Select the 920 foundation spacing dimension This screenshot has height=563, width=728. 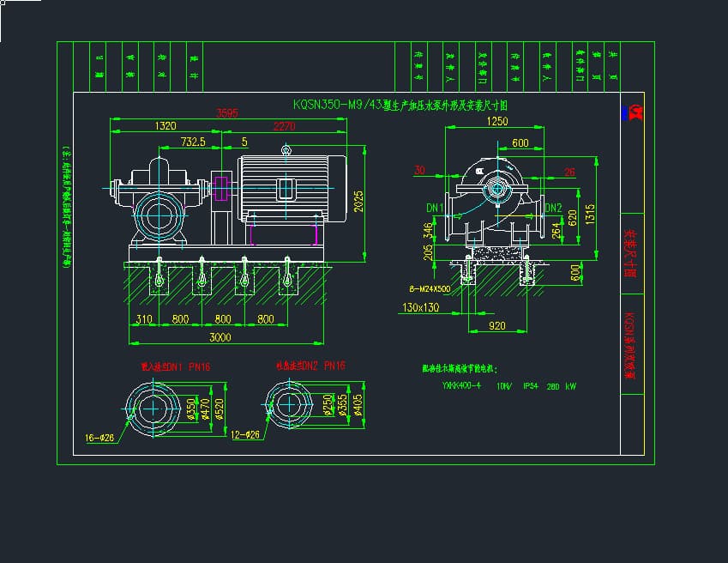click(496, 326)
